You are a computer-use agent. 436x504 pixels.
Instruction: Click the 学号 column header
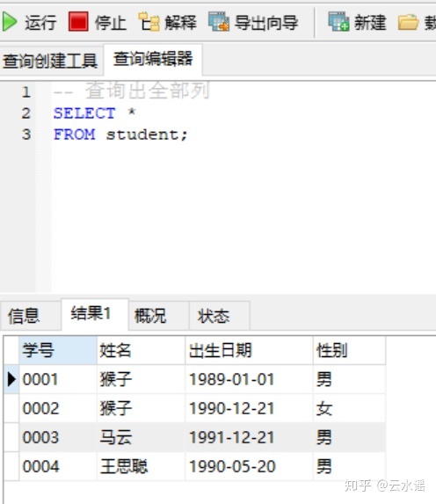(58, 350)
